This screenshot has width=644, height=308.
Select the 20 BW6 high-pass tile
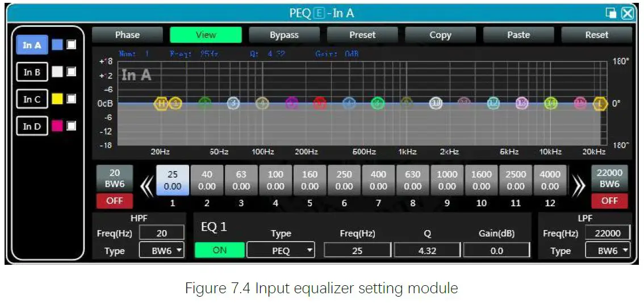[115, 179]
